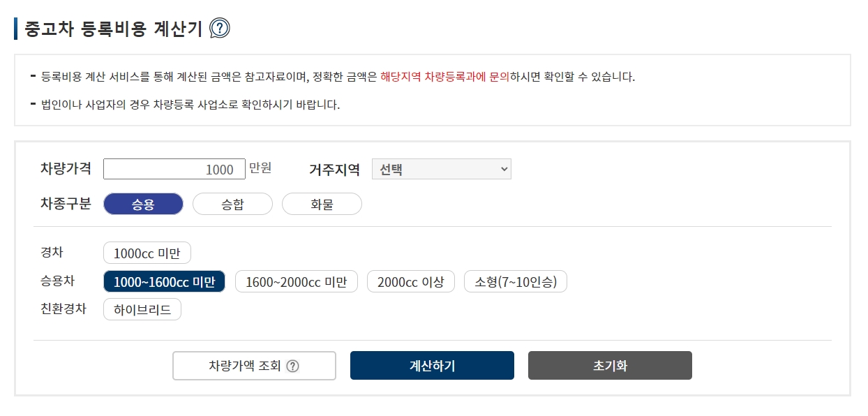
Task: Activate the 승용 segmented toggle again
Action: coord(143,203)
